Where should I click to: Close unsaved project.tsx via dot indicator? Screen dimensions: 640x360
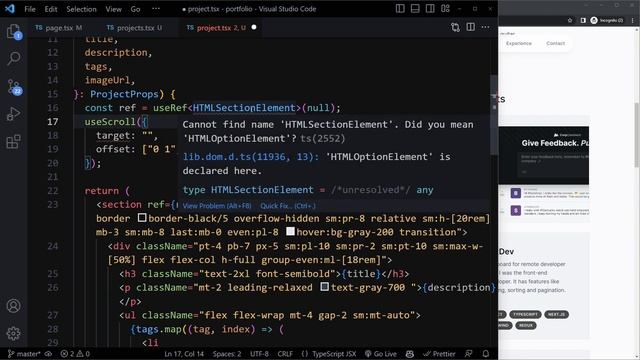254,27
